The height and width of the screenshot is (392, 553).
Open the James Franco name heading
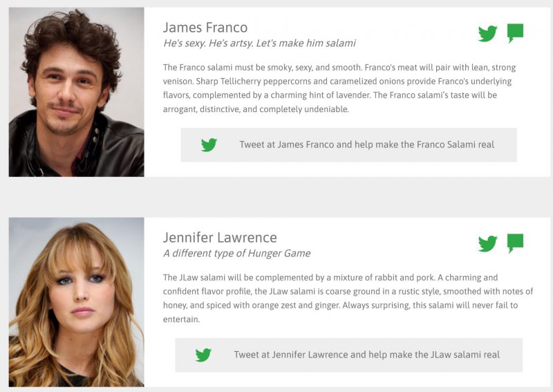205,28
